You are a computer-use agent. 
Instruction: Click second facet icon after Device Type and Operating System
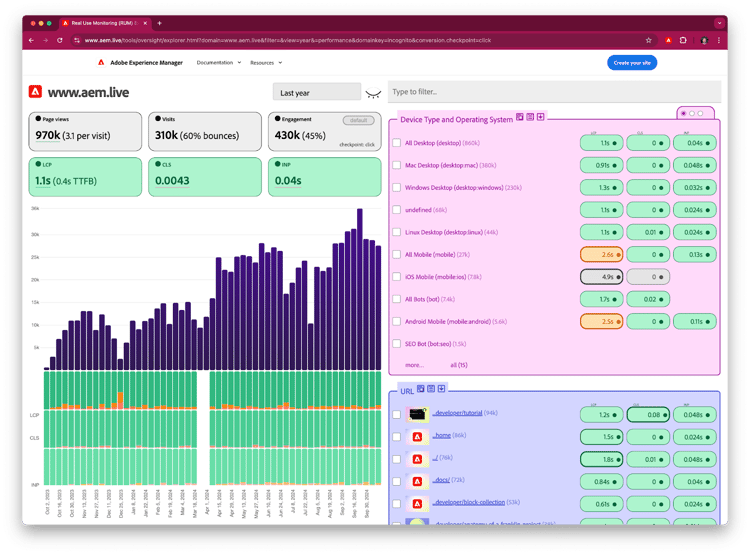[x=530, y=117]
